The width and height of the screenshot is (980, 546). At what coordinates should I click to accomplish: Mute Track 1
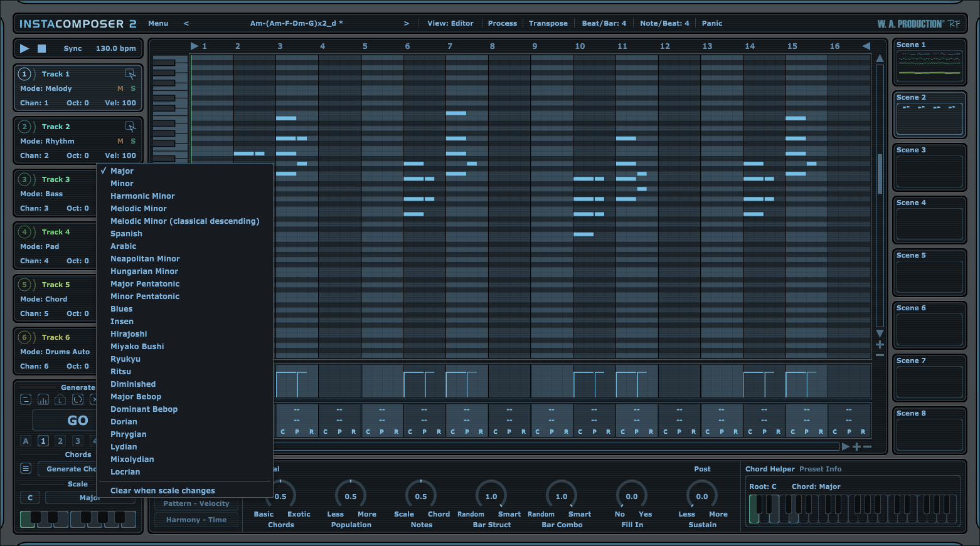click(120, 88)
